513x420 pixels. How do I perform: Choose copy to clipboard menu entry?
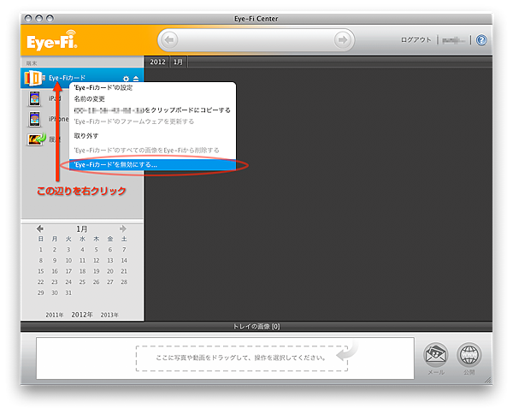click(x=152, y=110)
